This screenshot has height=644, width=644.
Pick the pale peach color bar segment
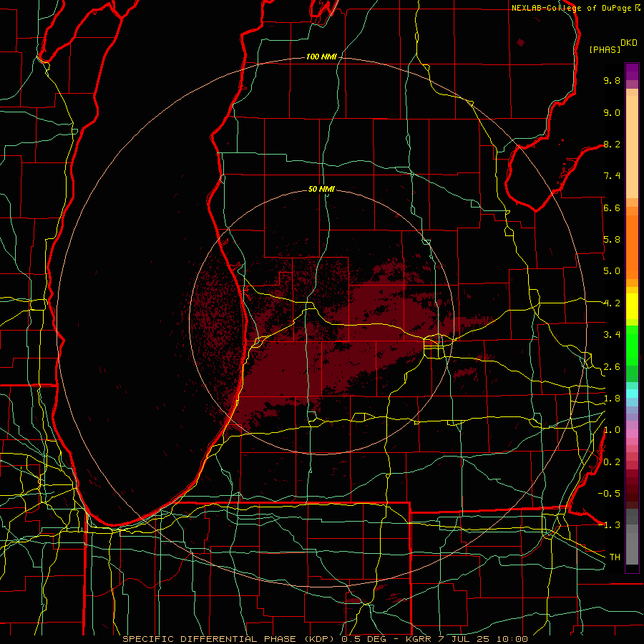tap(632, 148)
